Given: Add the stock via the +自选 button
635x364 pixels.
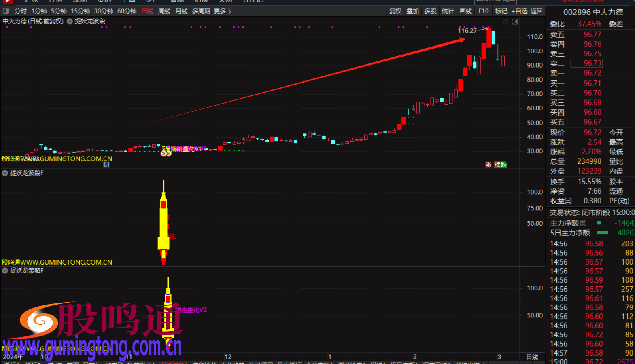Looking at the screenshot, I should click(519, 11).
